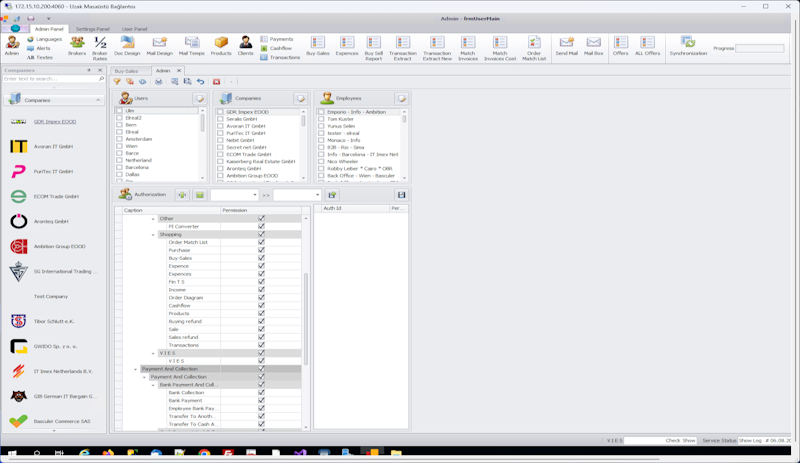Open Match Invoices Cost
This screenshot has width=800, height=463.
500,48
